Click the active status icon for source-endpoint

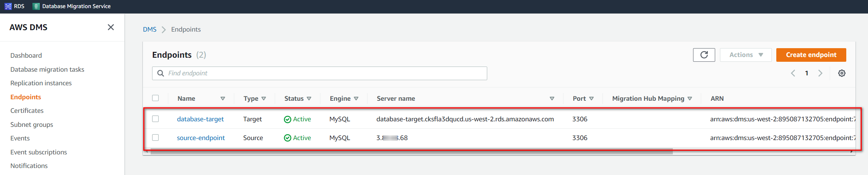[288, 138]
